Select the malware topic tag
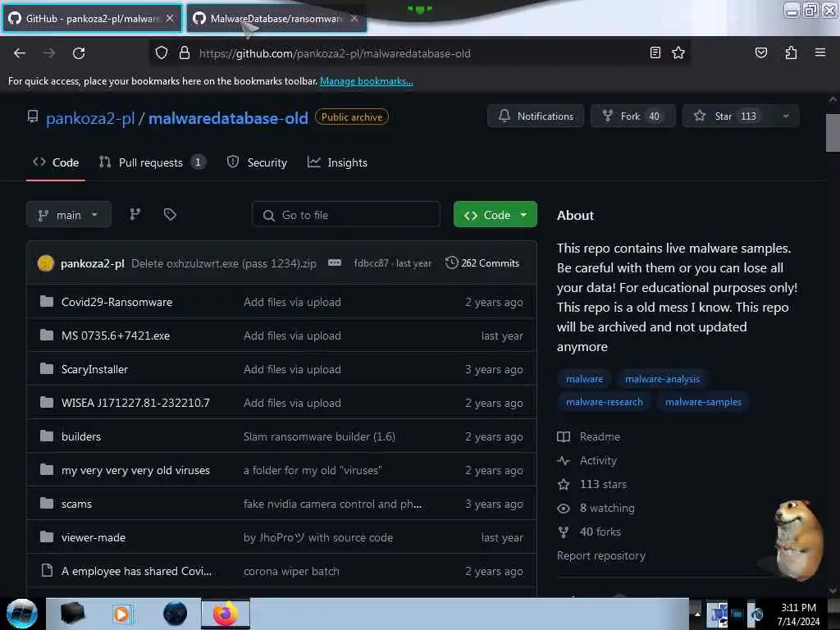The width and height of the screenshot is (840, 630). (x=584, y=379)
